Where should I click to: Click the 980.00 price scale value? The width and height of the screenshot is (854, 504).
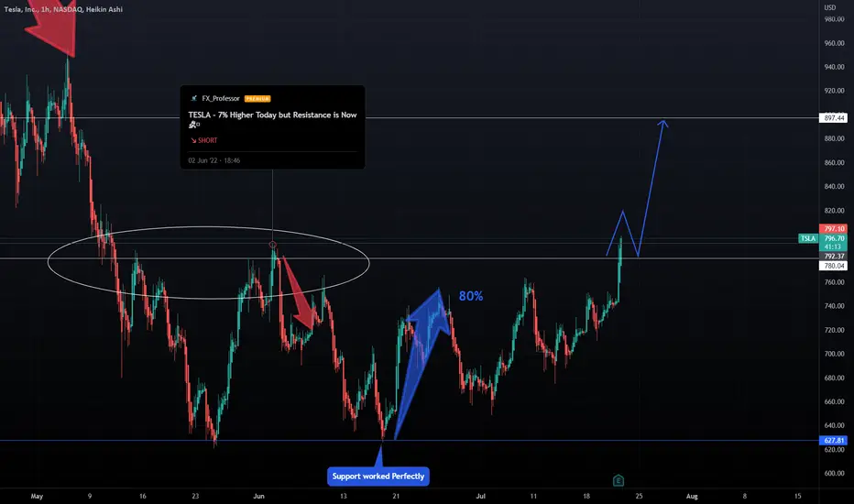(x=835, y=19)
